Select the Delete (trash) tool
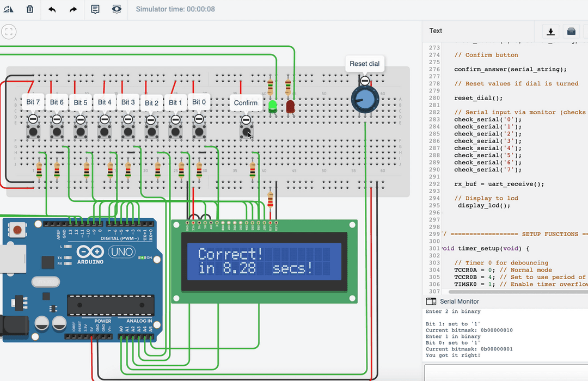 coord(30,9)
